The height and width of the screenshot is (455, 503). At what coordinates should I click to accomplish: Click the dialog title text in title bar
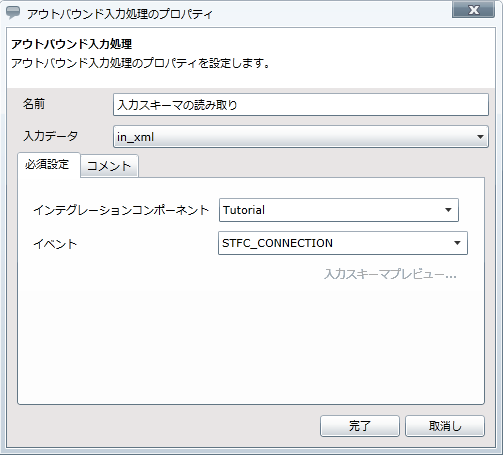pyautogui.click(x=120, y=14)
